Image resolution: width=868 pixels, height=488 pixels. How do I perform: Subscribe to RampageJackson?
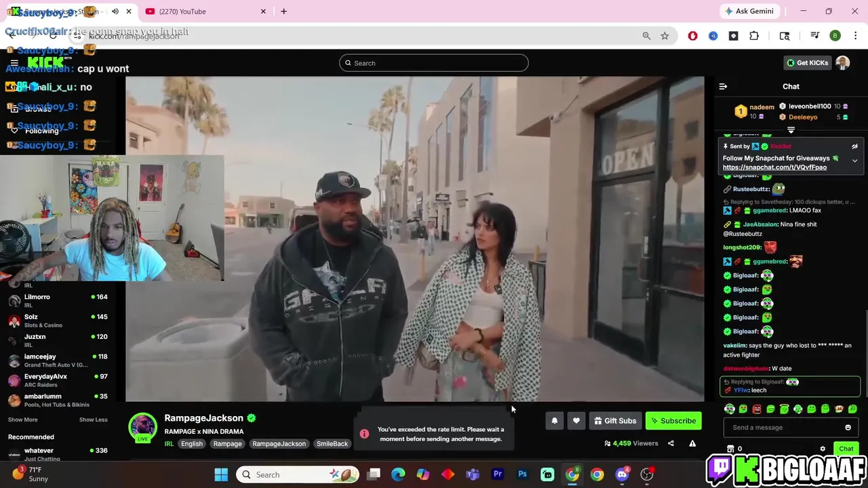point(673,421)
